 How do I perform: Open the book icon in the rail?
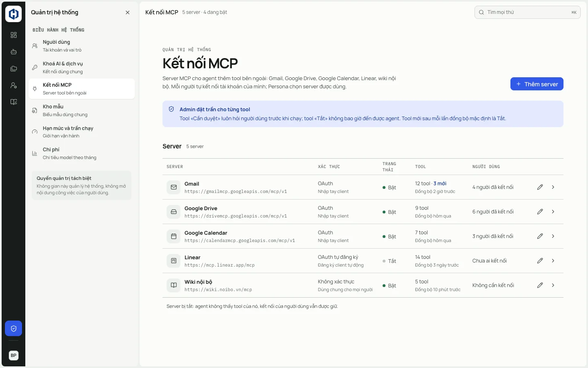13,102
